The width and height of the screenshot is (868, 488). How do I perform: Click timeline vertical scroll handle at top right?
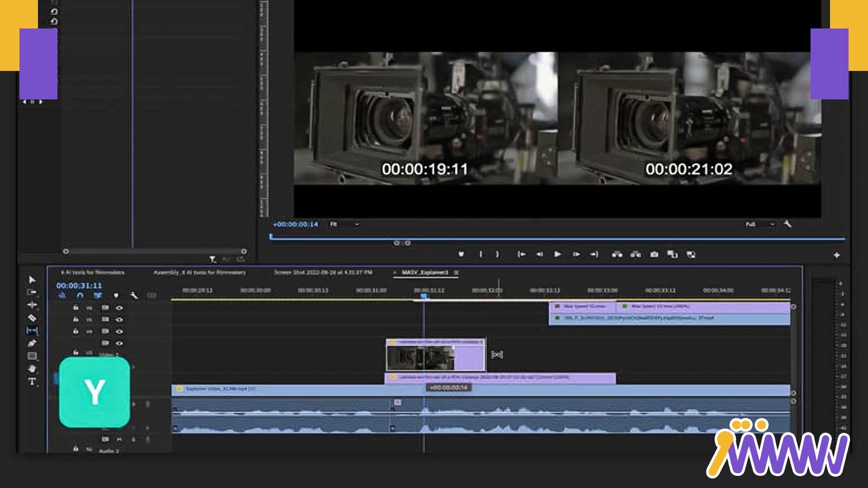pyautogui.click(x=794, y=307)
